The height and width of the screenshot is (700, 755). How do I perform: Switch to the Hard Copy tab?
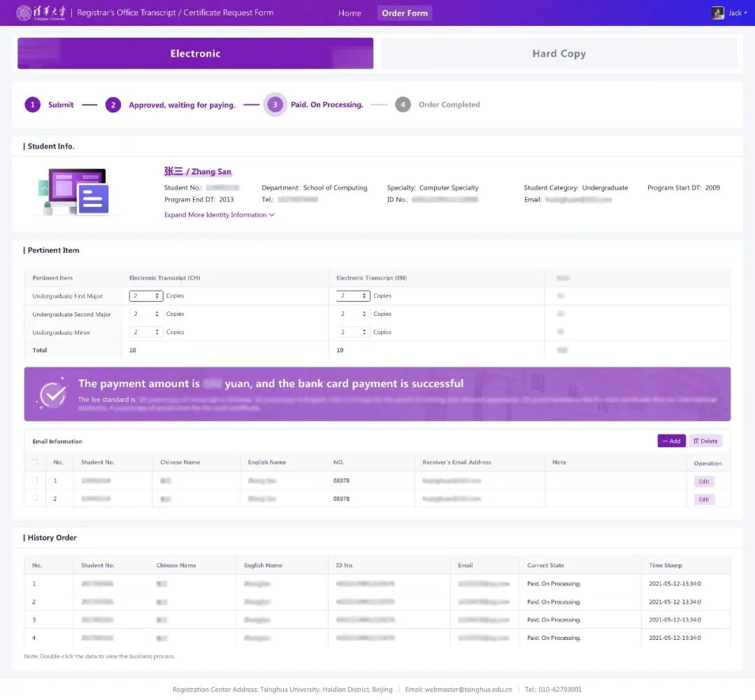(559, 54)
